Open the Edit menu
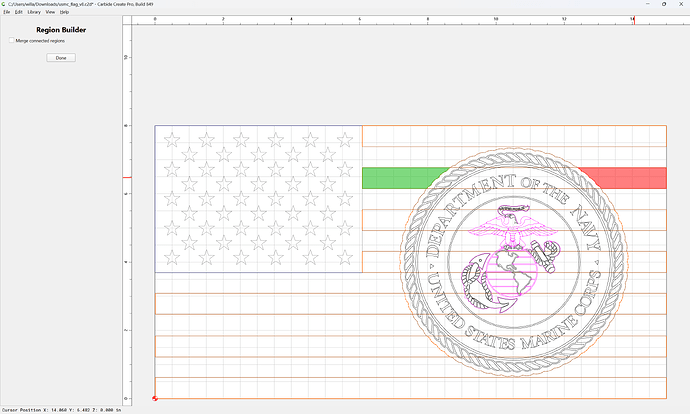The width and height of the screenshot is (690, 414). click(x=18, y=12)
